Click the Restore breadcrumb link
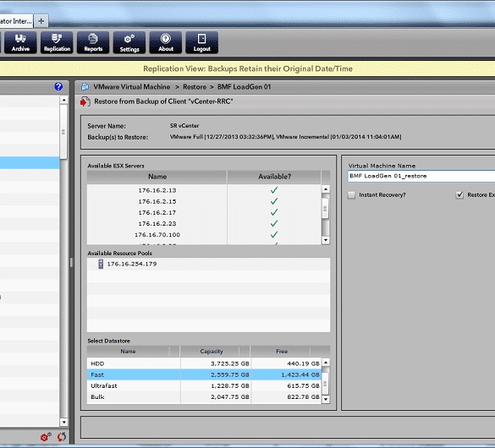495x448 pixels. tap(195, 87)
